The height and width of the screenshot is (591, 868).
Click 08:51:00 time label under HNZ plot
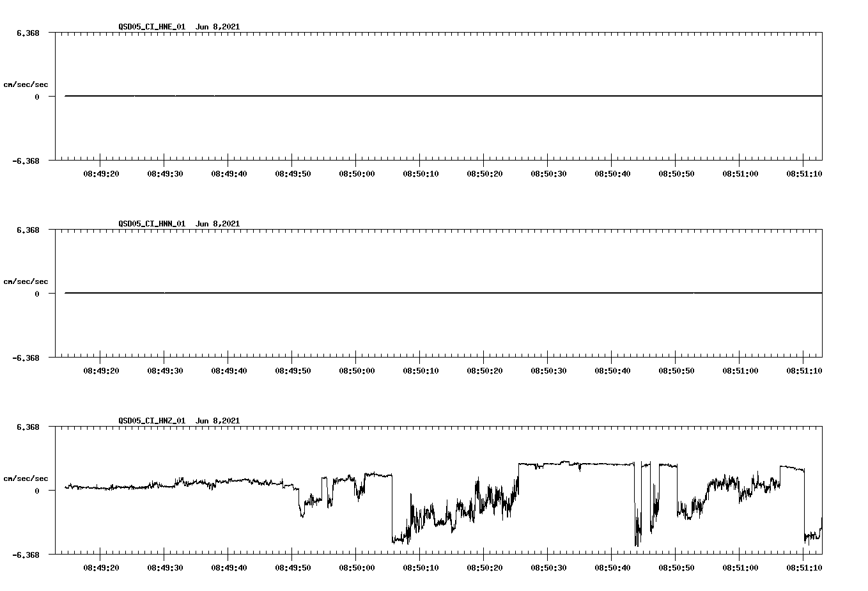click(x=740, y=568)
